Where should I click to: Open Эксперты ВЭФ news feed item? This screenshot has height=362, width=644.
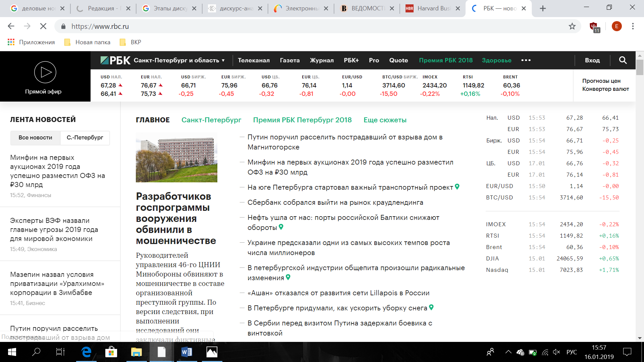[x=54, y=230]
